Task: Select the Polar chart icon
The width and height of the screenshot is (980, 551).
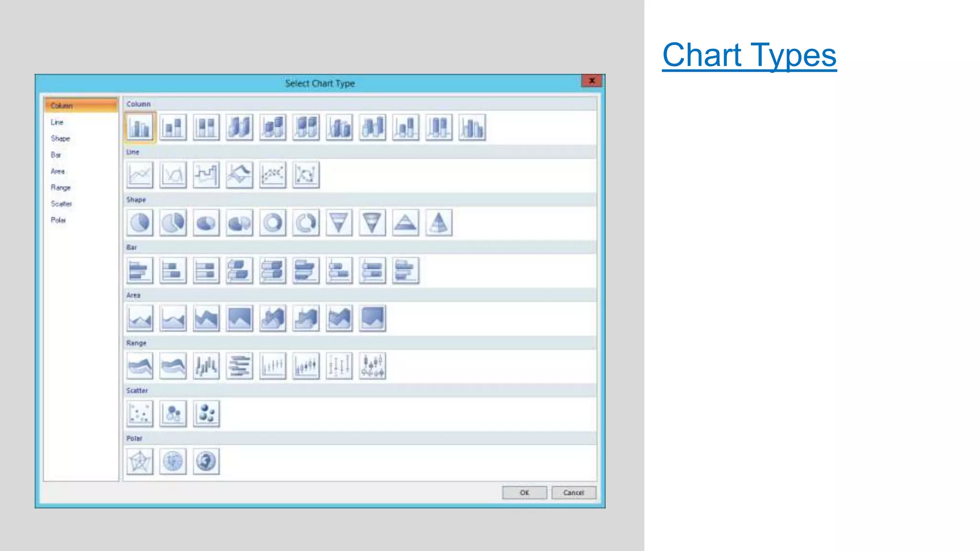Action: [173, 462]
